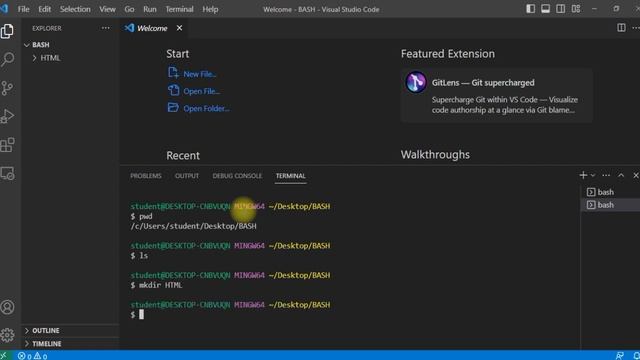Open the Selection menu

click(x=75, y=9)
